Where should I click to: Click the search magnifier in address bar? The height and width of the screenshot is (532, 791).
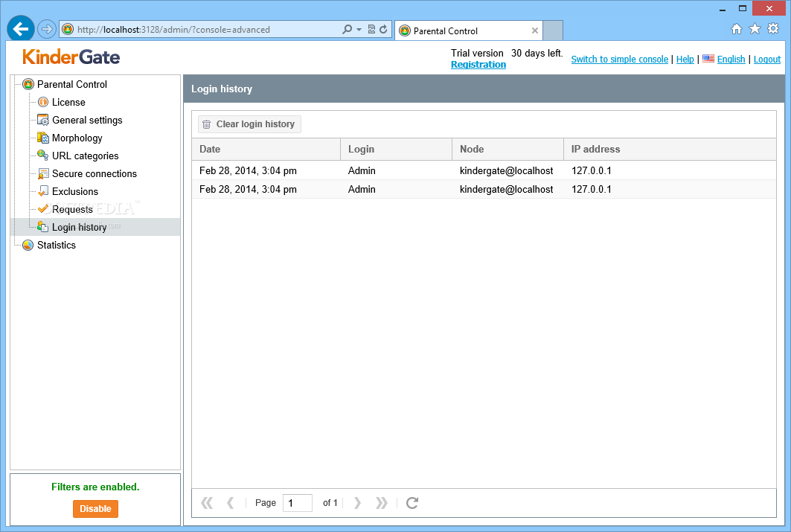(x=347, y=29)
